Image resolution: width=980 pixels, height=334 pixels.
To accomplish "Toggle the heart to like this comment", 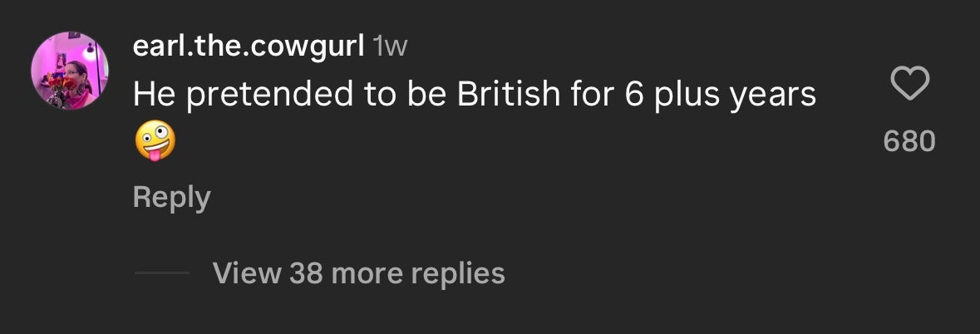I will click(909, 83).
